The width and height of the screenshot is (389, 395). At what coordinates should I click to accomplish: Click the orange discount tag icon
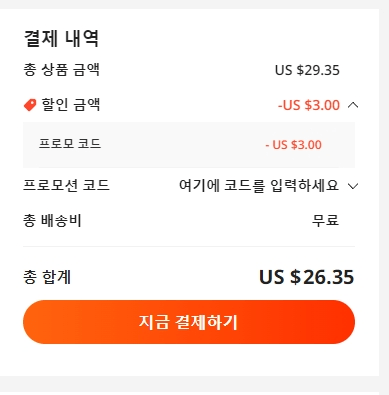[x=30, y=105]
